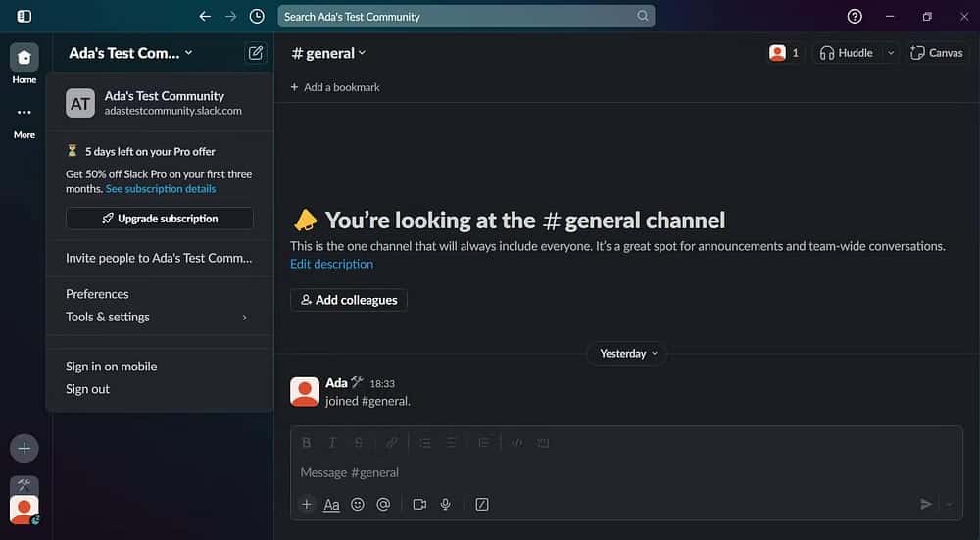
Task: Open slash shortcuts icon
Action: coord(482,505)
